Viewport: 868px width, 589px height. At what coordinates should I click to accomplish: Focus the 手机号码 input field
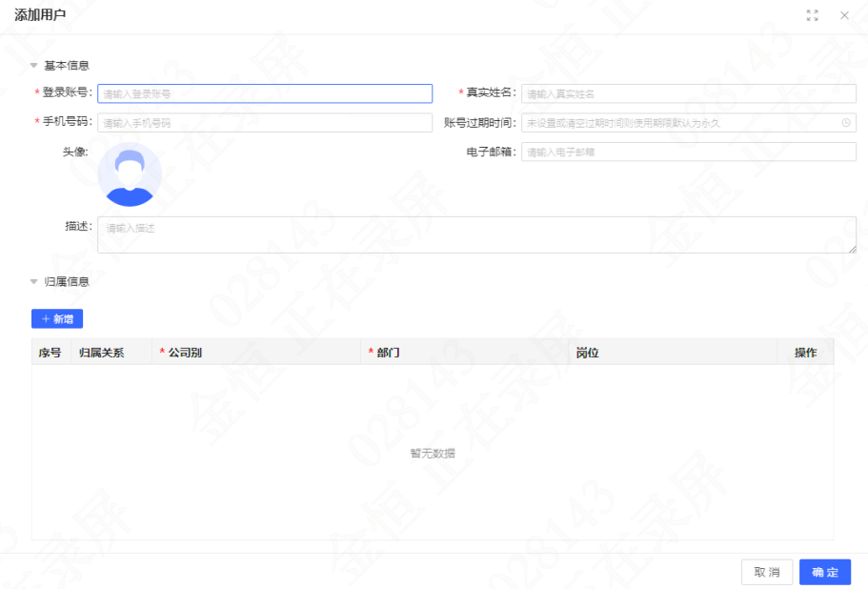pos(265,123)
